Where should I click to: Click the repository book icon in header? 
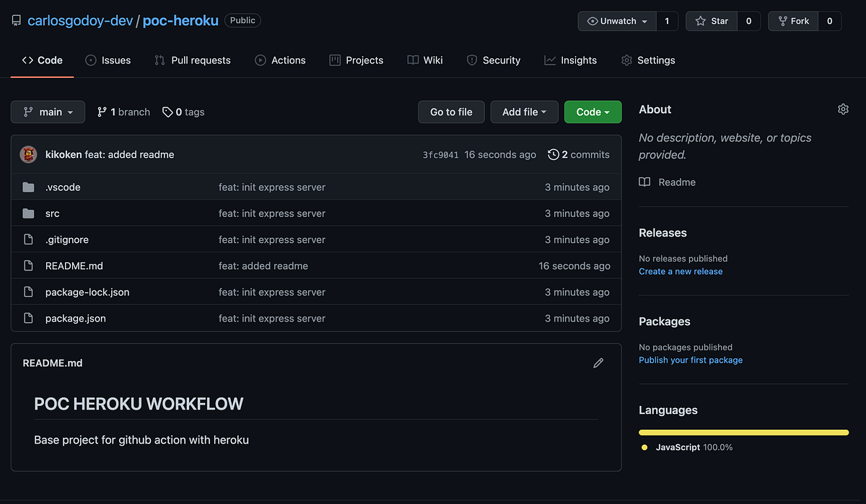(x=16, y=20)
